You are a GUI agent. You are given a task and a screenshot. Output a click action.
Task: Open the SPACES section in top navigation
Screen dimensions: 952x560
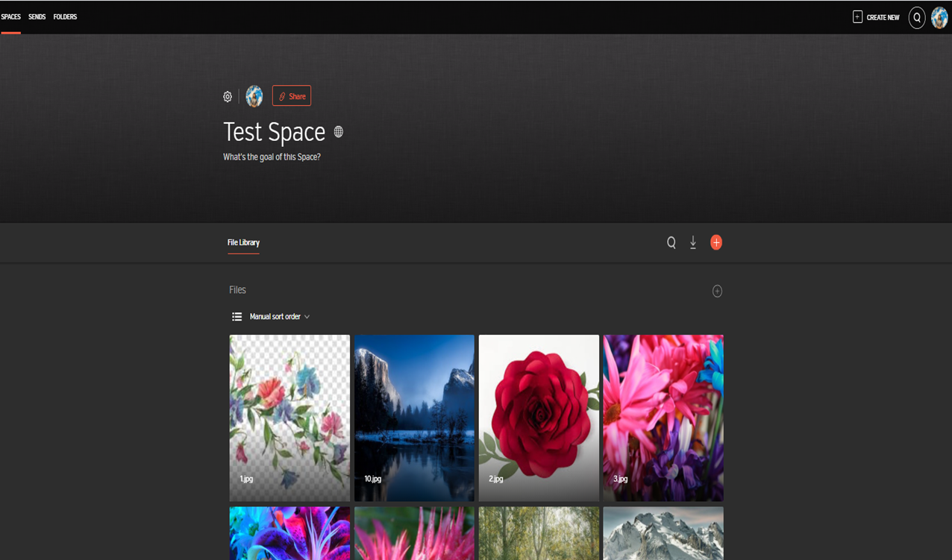coord(11,17)
